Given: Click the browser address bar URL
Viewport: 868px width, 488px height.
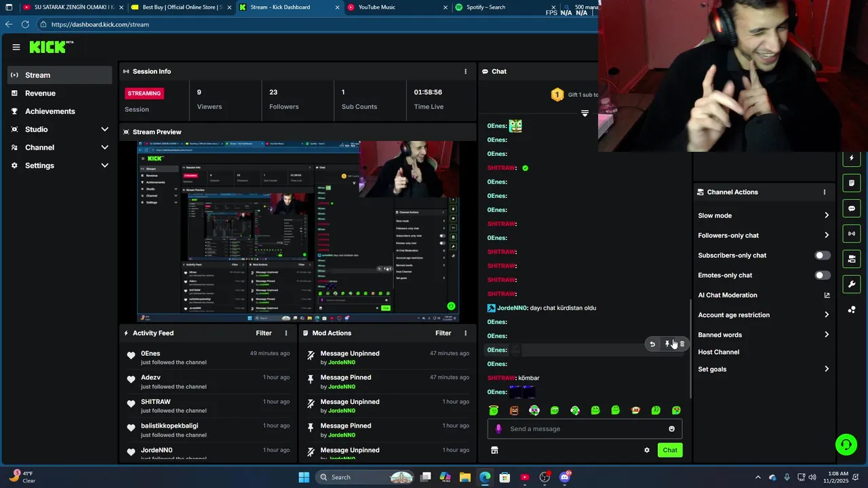Looking at the screenshot, I should (100, 24).
